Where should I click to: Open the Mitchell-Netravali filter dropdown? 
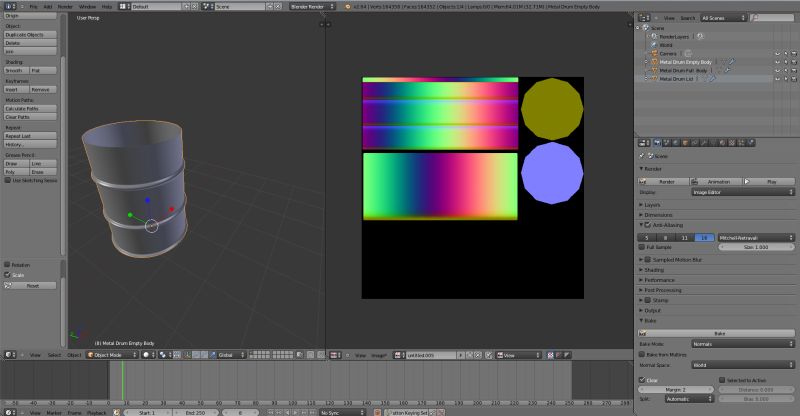click(757, 238)
